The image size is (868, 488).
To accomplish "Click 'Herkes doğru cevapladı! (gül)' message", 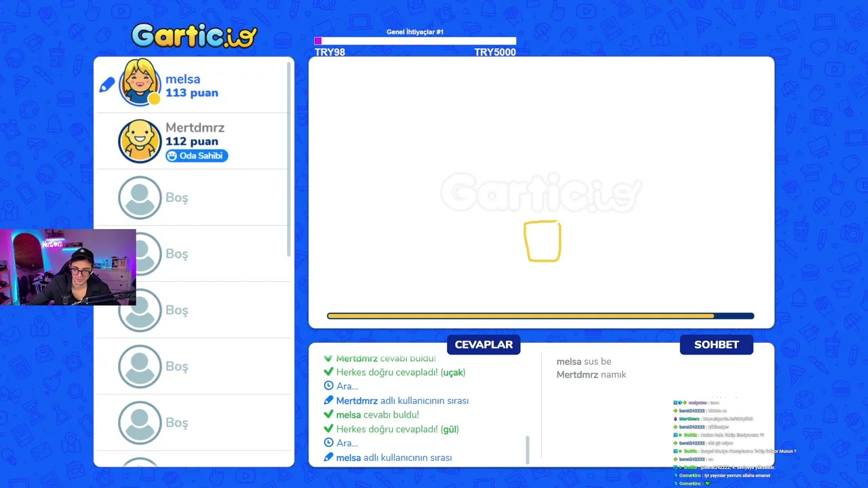I will pyautogui.click(x=398, y=429).
